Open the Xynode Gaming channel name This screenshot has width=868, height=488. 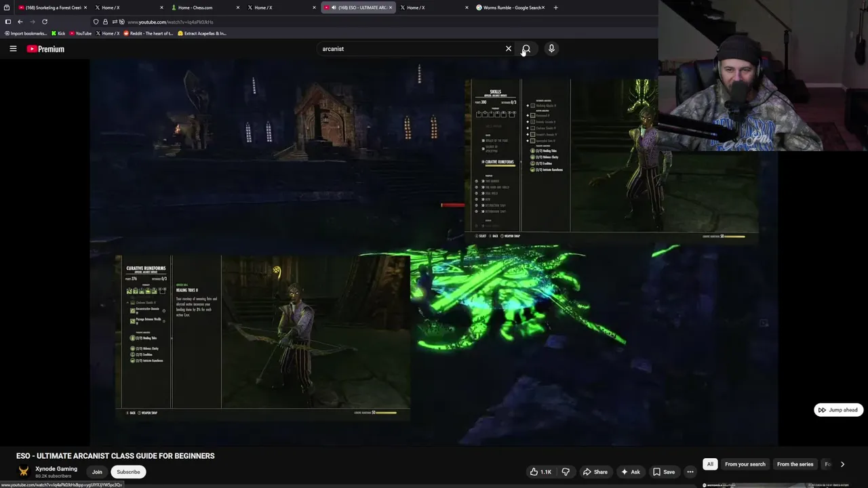[56, 468]
